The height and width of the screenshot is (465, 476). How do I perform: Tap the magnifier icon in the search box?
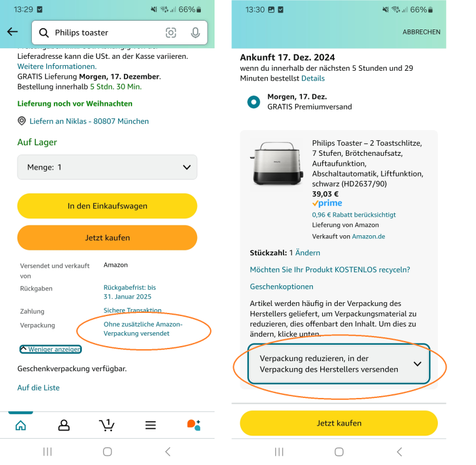click(44, 33)
